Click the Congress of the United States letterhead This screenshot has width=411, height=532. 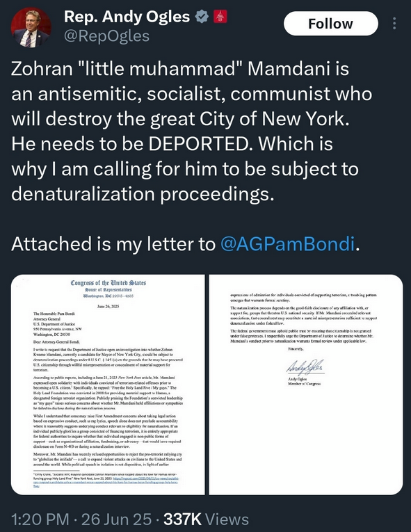[x=108, y=283]
